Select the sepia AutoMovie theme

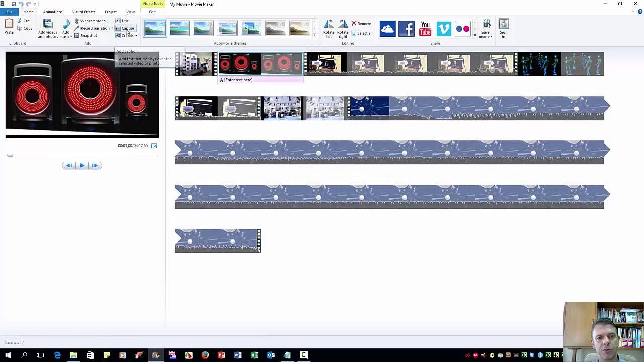(299, 28)
